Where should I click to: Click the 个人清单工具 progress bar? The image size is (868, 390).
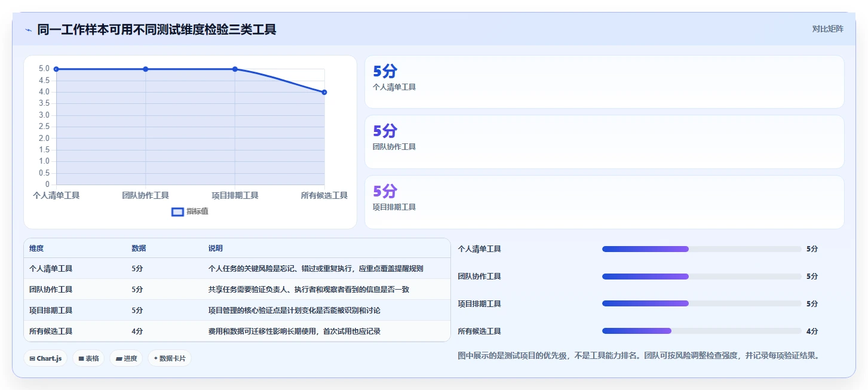(701, 249)
